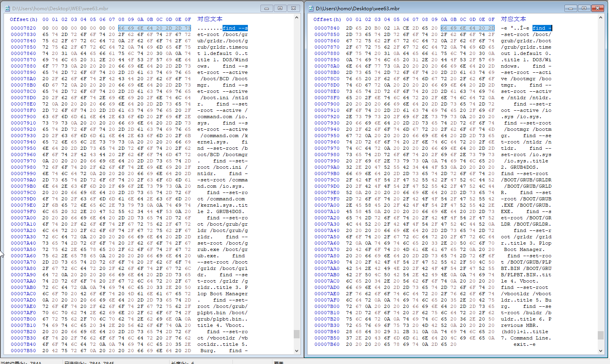Click the scroll-down arrow in the right window
The height and width of the screenshot is (364, 610).
click(601, 351)
